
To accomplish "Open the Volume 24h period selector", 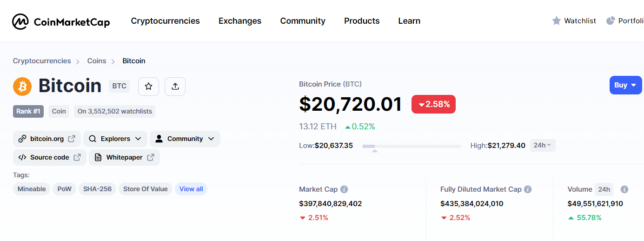I will (x=604, y=189).
